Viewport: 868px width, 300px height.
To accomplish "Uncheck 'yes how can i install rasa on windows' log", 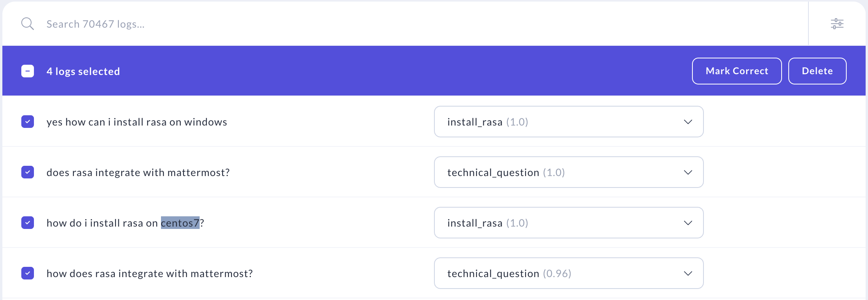I will [x=28, y=122].
